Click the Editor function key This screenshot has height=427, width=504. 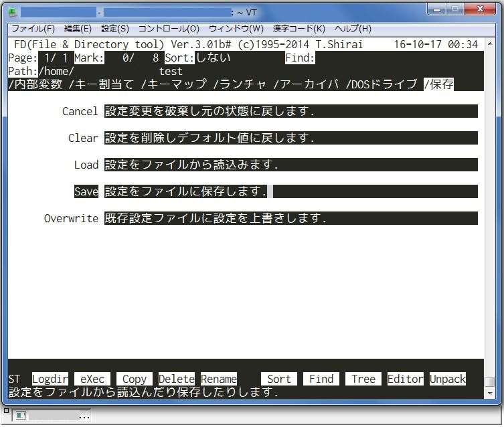(406, 379)
